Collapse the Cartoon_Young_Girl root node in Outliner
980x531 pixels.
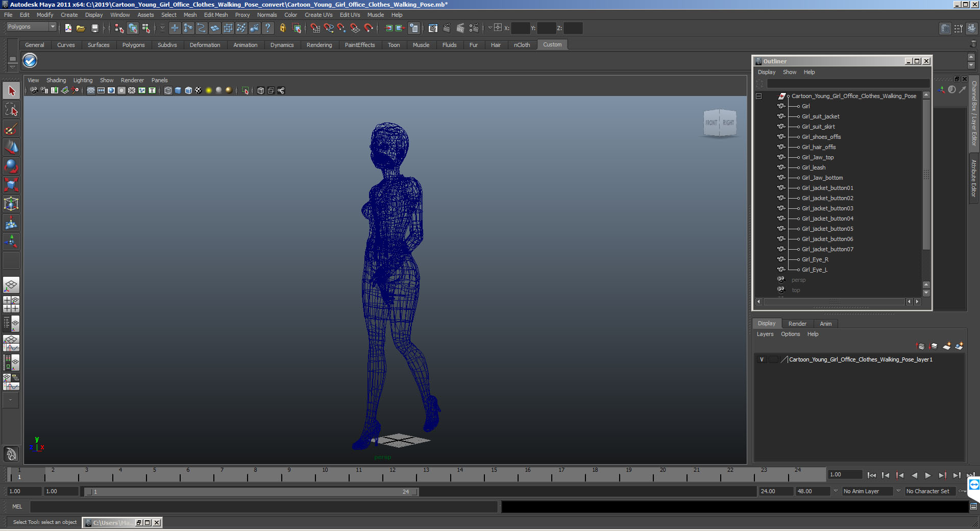tap(759, 96)
